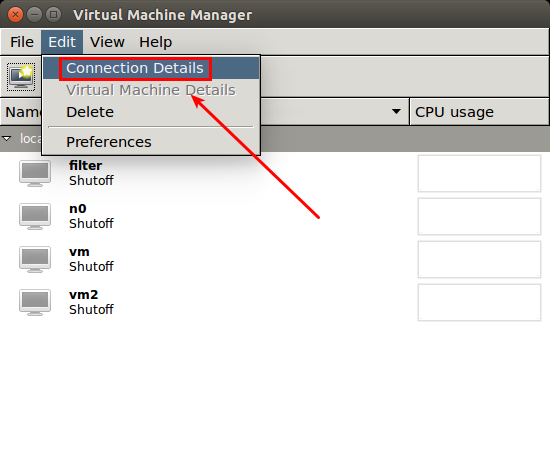Select the vm2 monitor icon
Screen dimensions: 550x449
(x=35, y=302)
